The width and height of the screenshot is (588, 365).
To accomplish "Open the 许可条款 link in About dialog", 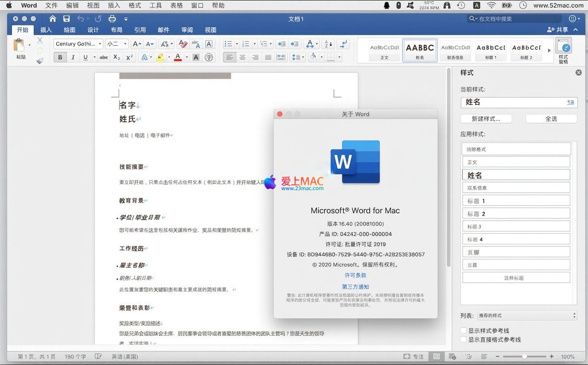I will [355, 275].
